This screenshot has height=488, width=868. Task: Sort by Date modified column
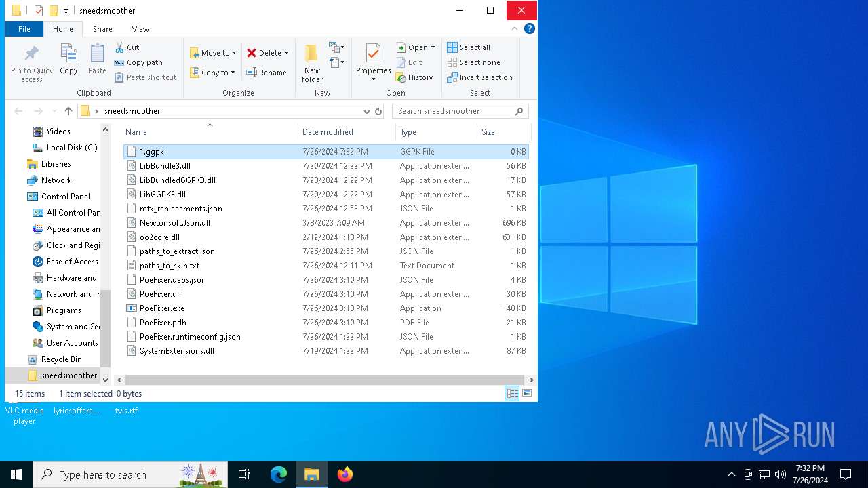347,132
